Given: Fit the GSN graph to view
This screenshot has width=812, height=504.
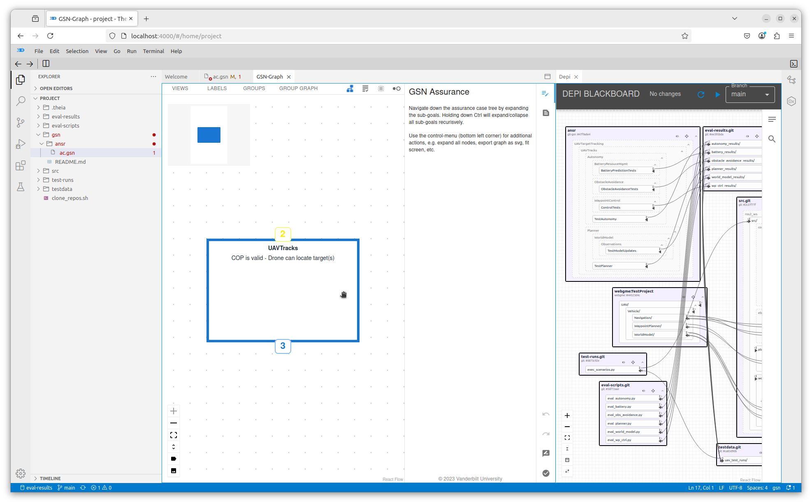Looking at the screenshot, I should pos(174,435).
